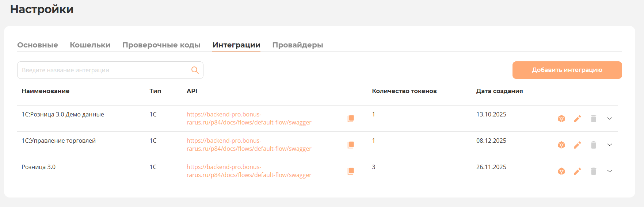This screenshot has height=207, width=644.
Task: Copy API link for 1С:Розница 3.0 Демо данные
Action: pyautogui.click(x=351, y=119)
